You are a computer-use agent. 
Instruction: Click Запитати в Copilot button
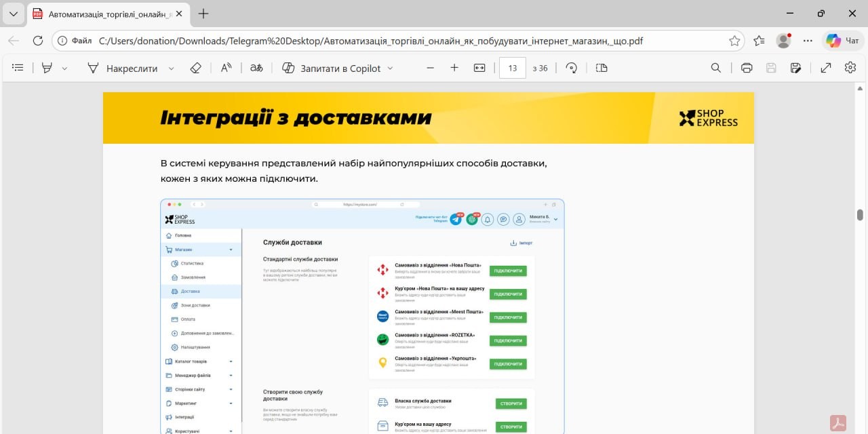point(332,68)
